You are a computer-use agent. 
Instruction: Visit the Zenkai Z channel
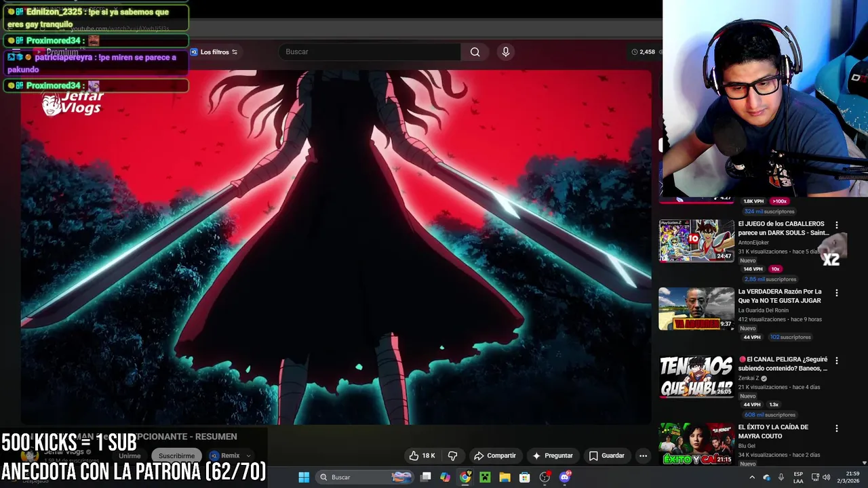749,378
